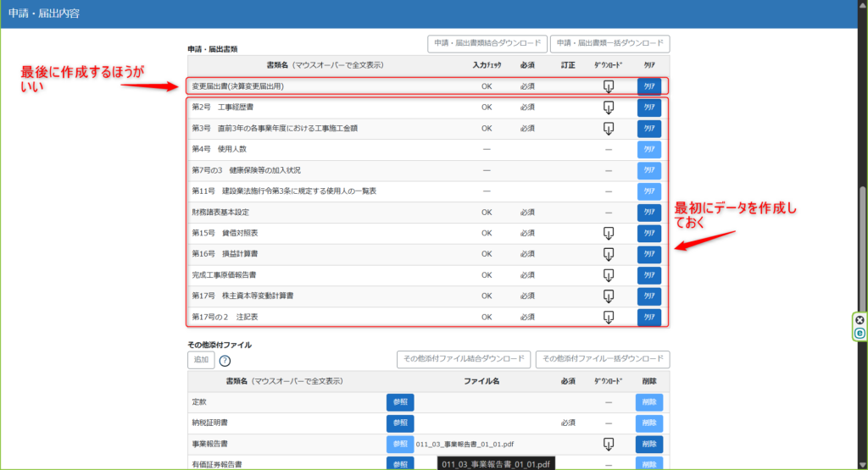Browse a file for 定款 with 参照
This screenshot has width=868, height=470.
tap(400, 402)
